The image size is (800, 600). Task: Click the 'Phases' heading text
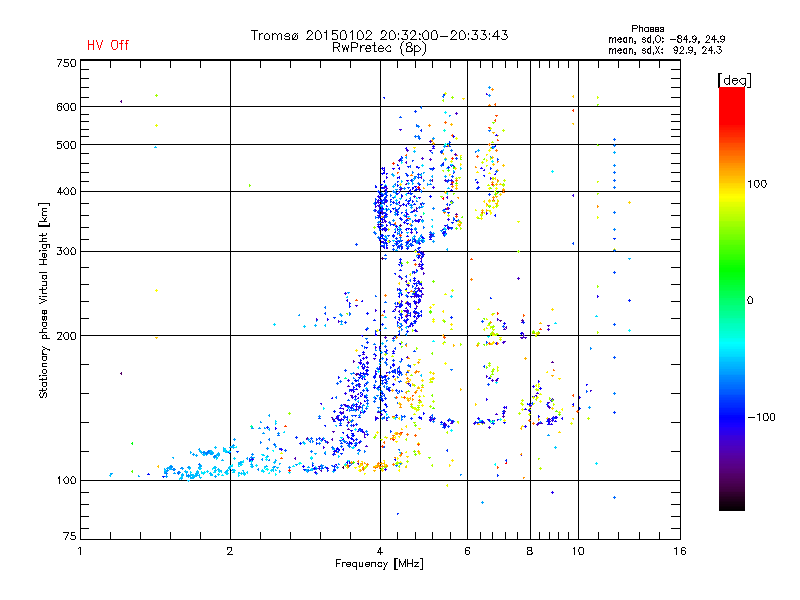(x=647, y=29)
